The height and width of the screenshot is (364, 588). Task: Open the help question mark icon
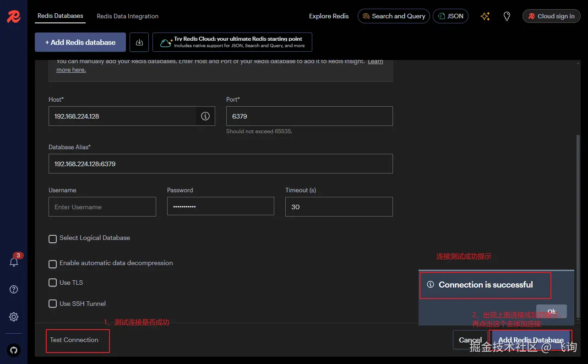[14, 289]
